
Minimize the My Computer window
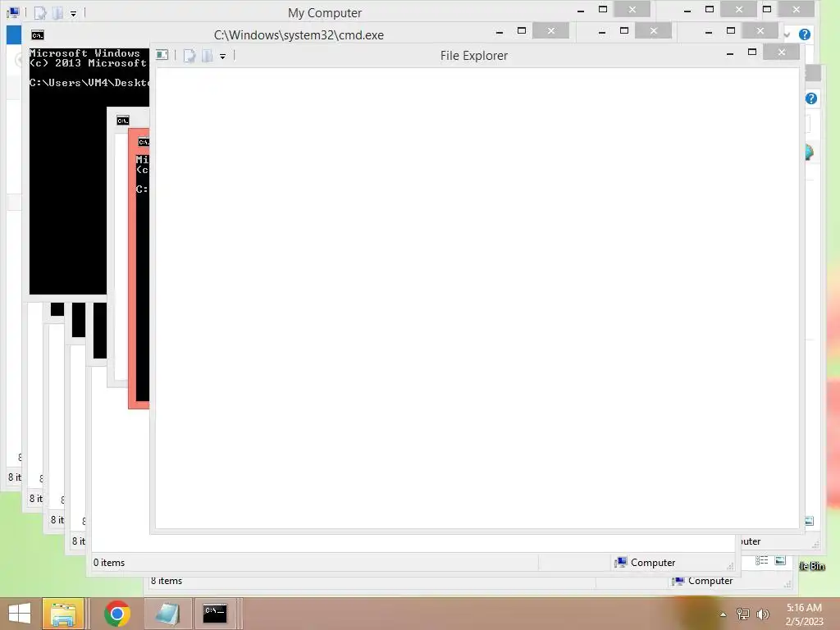pyautogui.click(x=581, y=10)
